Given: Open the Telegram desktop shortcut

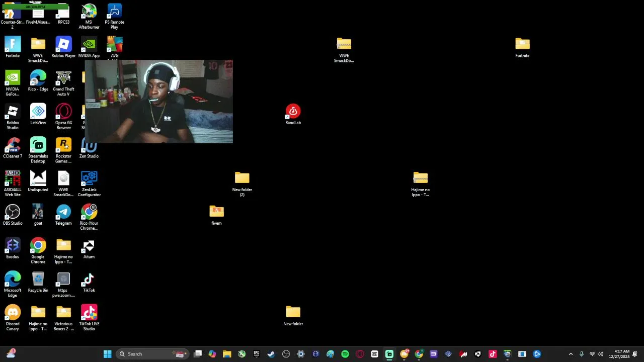Looking at the screenshot, I should (63, 215).
